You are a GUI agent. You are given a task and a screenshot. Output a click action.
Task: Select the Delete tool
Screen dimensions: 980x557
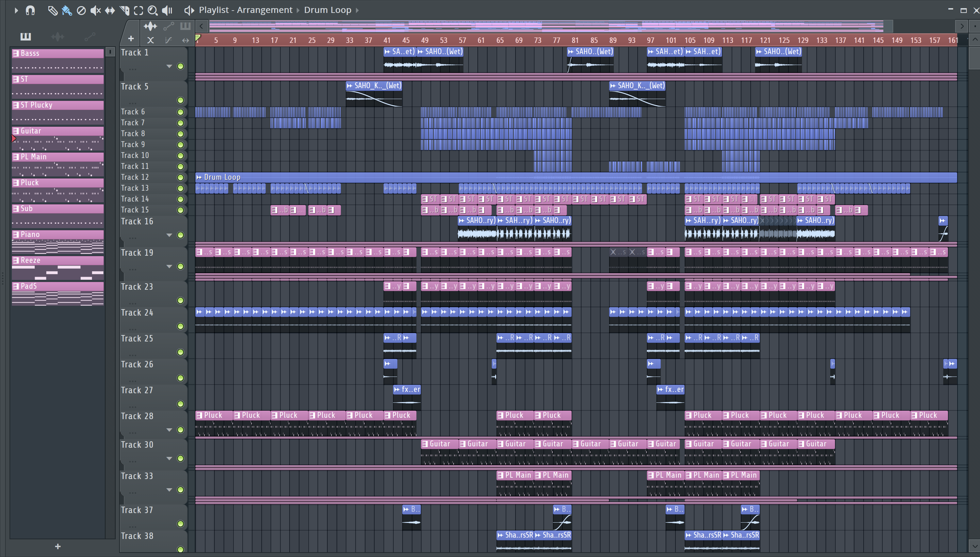coord(81,10)
